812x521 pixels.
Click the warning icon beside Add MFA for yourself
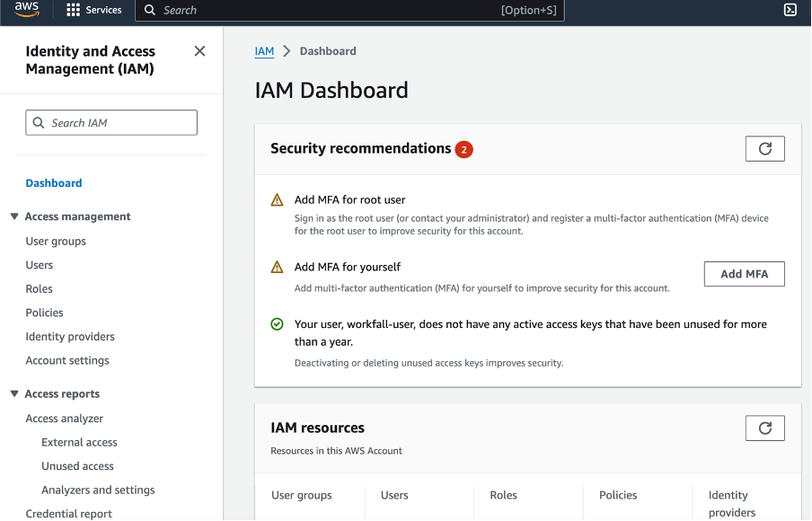(277, 267)
